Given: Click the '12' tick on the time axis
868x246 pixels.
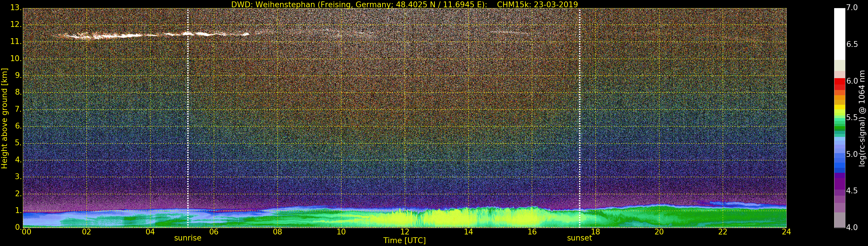Looking at the screenshot, I should [x=405, y=232].
